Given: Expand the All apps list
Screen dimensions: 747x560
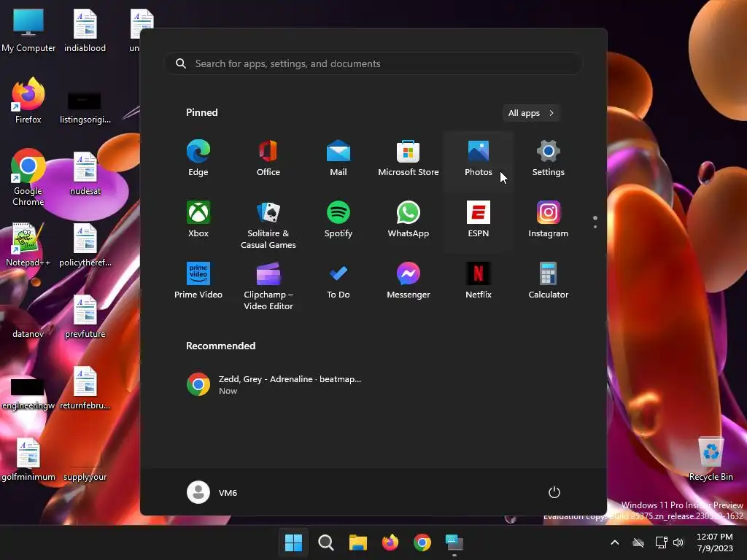Looking at the screenshot, I should coord(531,113).
